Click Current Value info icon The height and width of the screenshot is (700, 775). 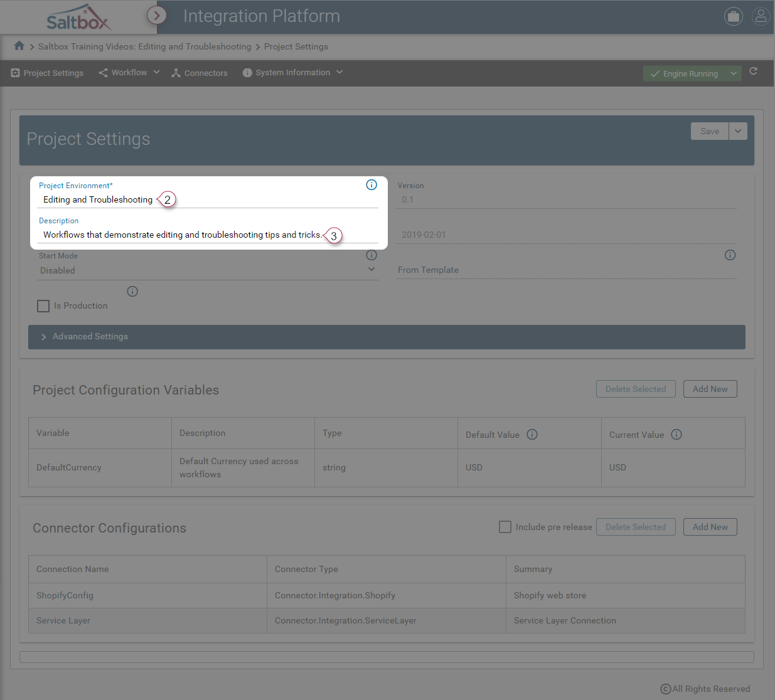676,434
